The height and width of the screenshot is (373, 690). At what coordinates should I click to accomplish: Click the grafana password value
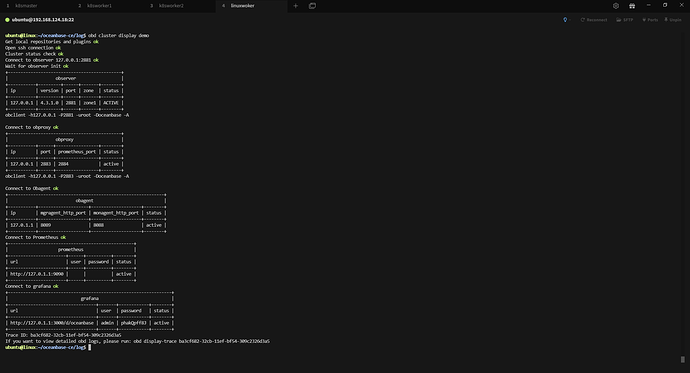coord(133,323)
